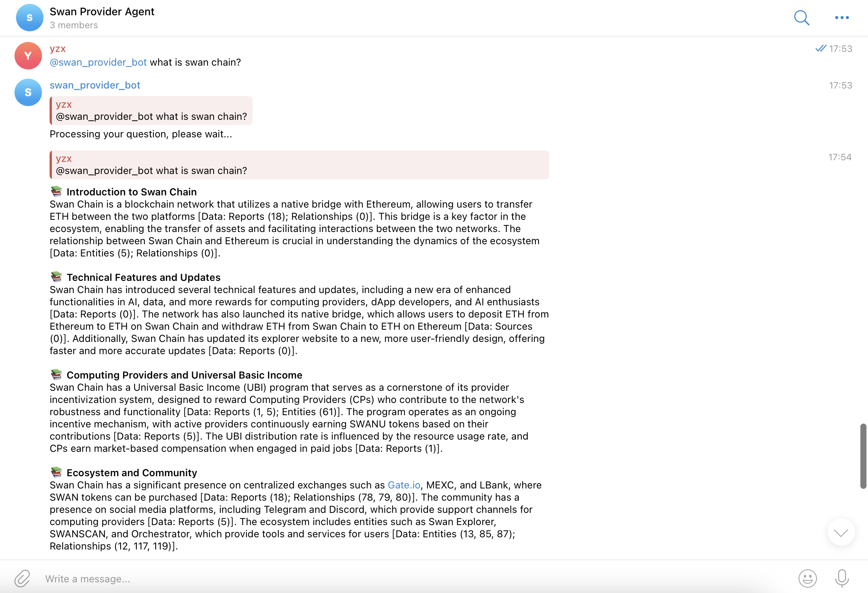This screenshot has width=868, height=593.
Task: Click the chat scrollbar handle
Action: 863,456
